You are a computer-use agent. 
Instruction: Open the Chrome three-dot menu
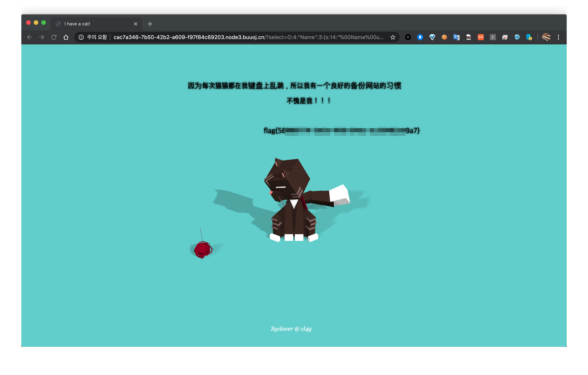(558, 37)
